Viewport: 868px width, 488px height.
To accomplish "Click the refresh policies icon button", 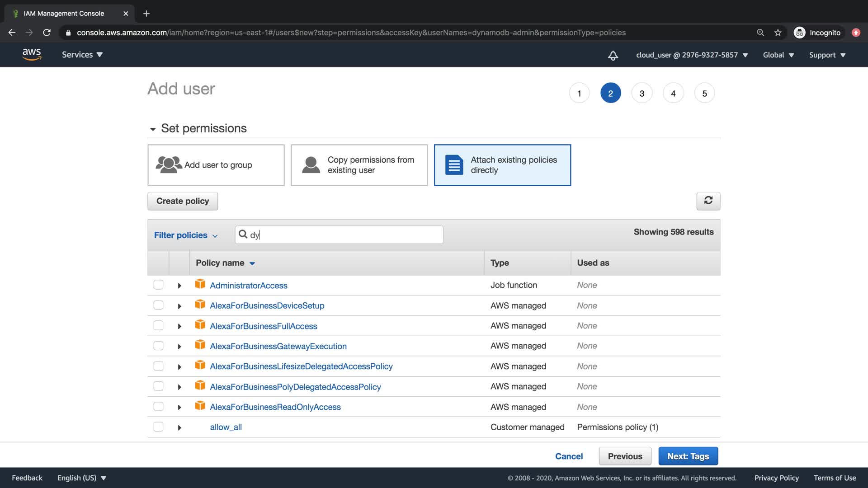I will click(708, 201).
